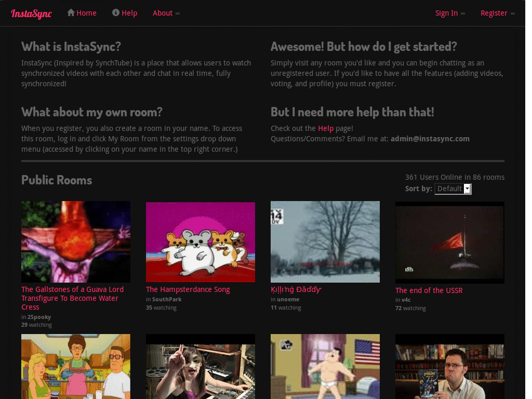Click the InstaSync logo
Screen dimensions: 532x399
click(31, 14)
